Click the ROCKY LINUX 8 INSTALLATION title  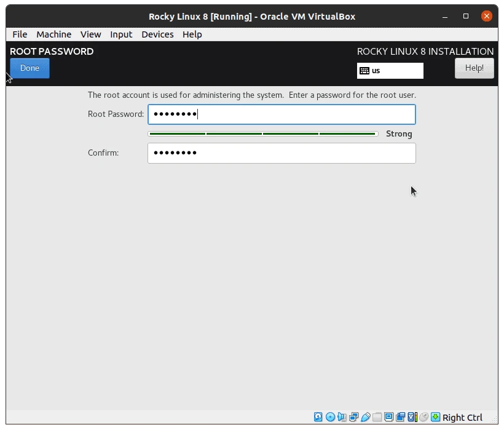tap(425, 52)
